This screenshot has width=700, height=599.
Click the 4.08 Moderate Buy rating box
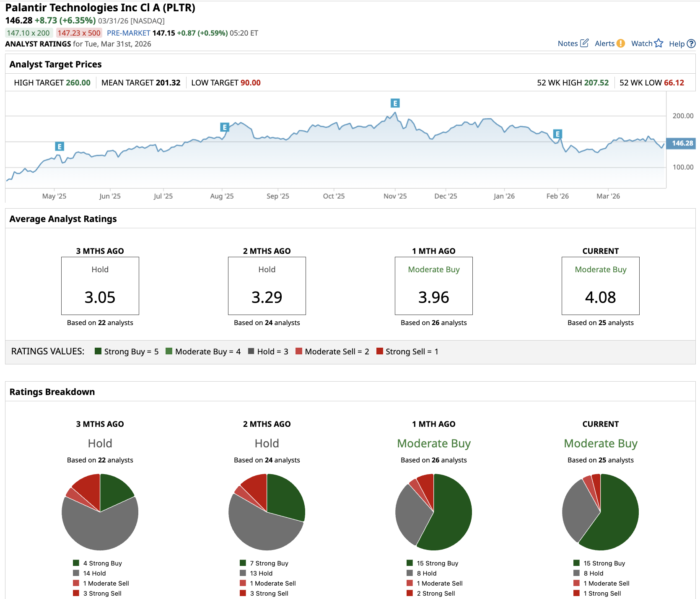click(601, 286)
